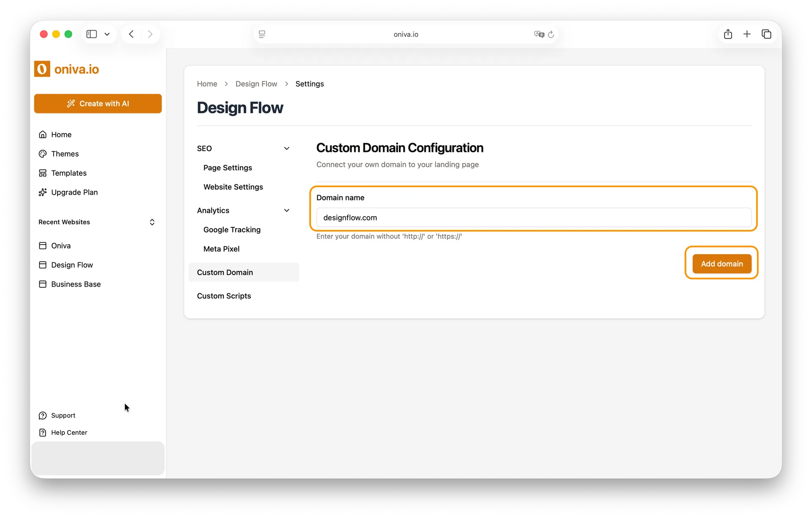Open Themes from the sidebar
Viewport: 812px width, 518px height.
point(64,154)
